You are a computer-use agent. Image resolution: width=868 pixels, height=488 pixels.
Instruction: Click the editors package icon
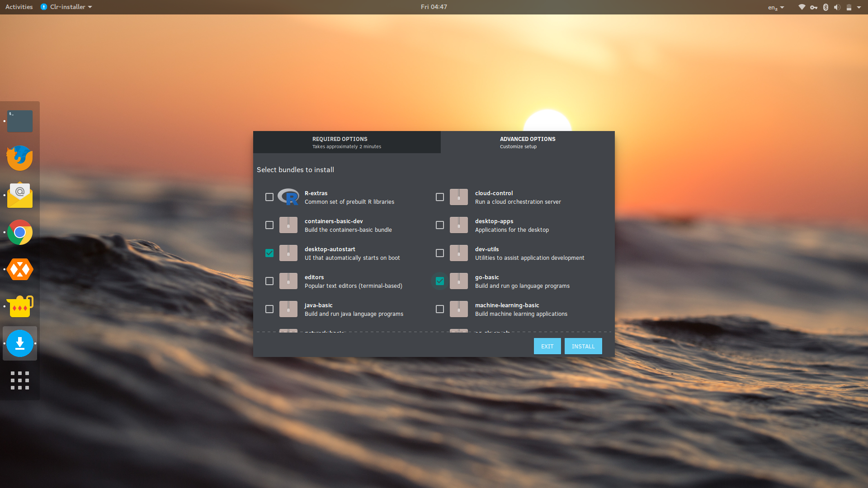[288, 281]
